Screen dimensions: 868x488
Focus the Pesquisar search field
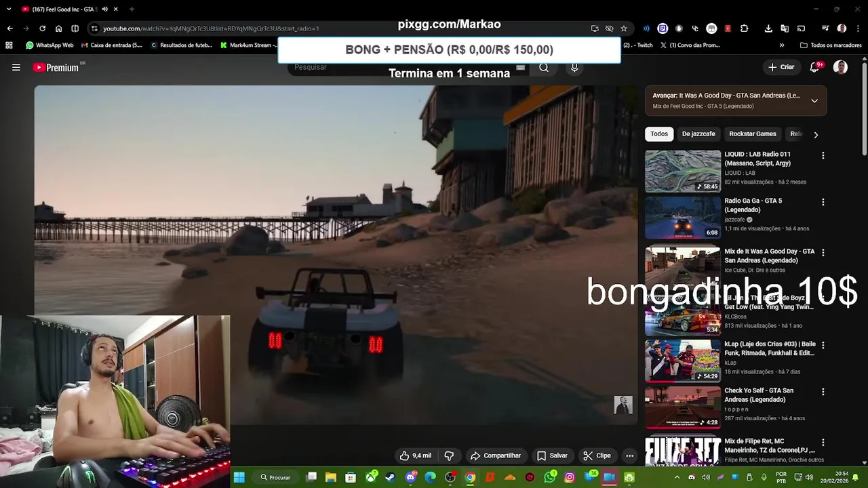tap(407, 67)
